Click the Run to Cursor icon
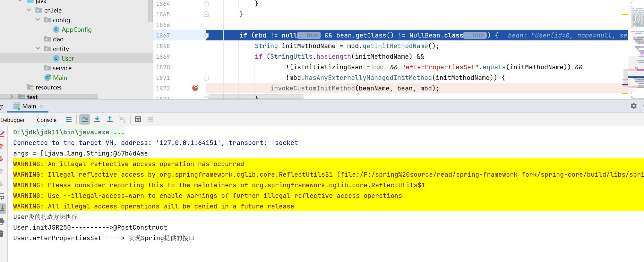This screenshot has height=262, width=644. (122, 120)
